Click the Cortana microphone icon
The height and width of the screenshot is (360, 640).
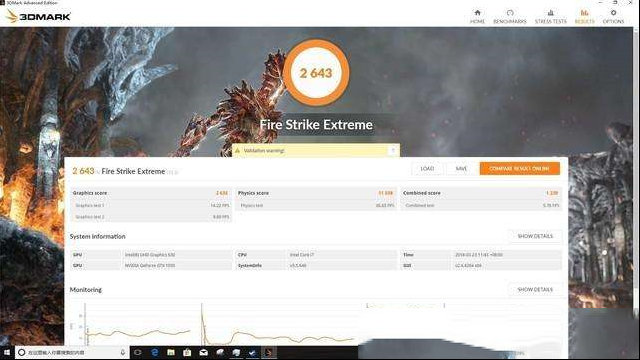point(122,352)
